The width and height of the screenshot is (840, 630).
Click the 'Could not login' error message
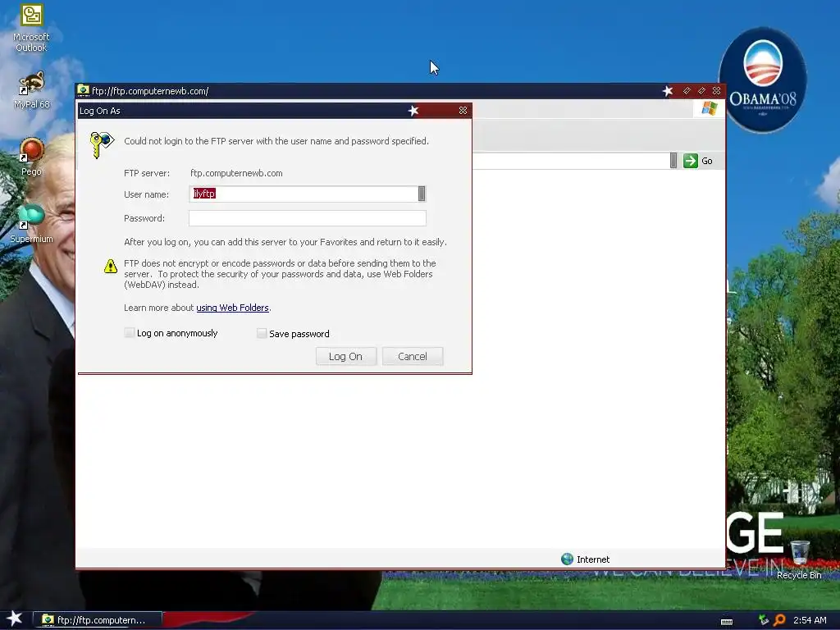point(276,141)
